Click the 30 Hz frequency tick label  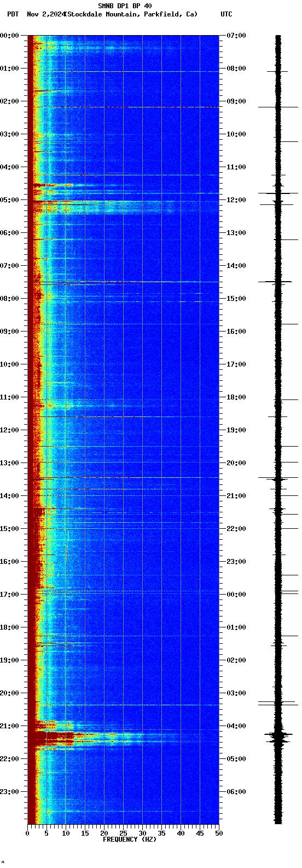[x=142, y=833]
